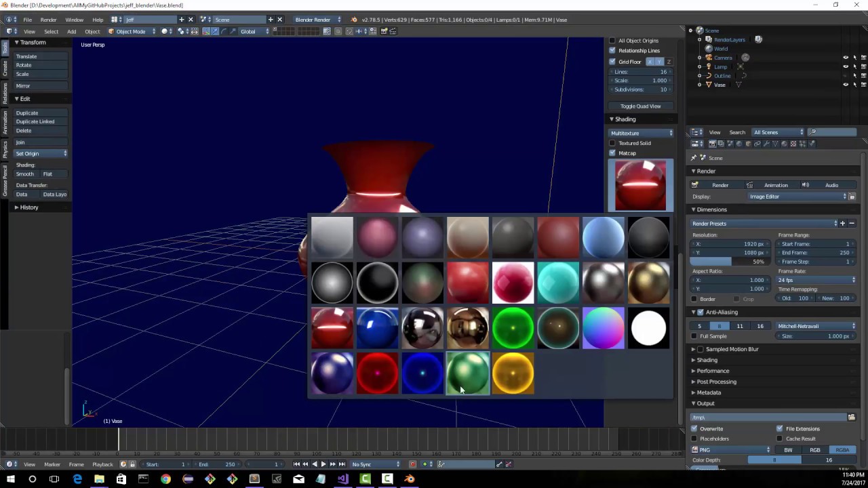Toggle the Overwrite output checkbox
868x488 pixels.
point(694,429)
